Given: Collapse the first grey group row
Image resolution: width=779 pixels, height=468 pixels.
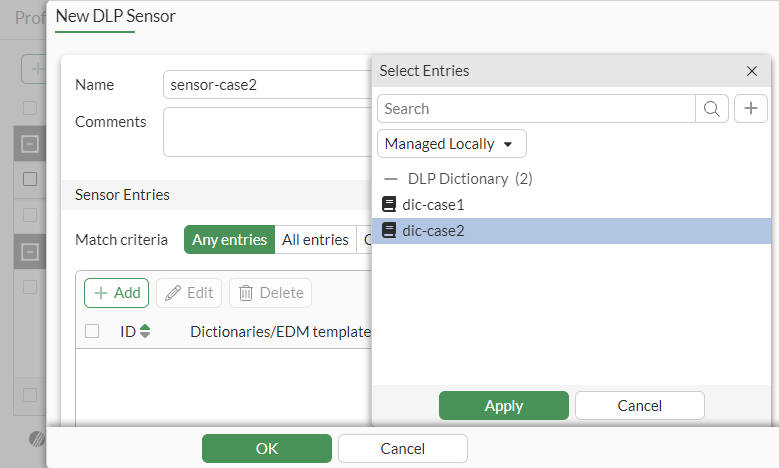Looking at the screenshot, I should 30,145.
